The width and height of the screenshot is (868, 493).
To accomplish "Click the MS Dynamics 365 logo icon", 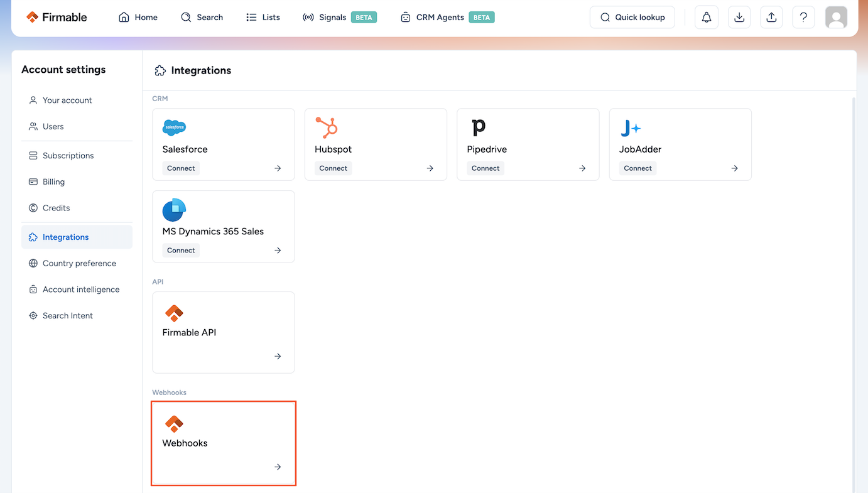I will tap(174, 210).
